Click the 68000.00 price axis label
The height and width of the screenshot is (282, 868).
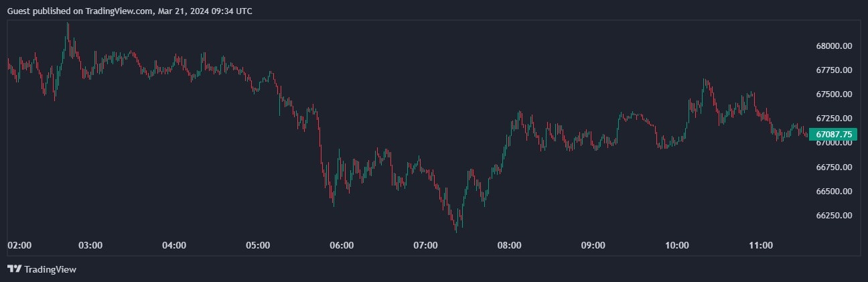pos(833,46)
